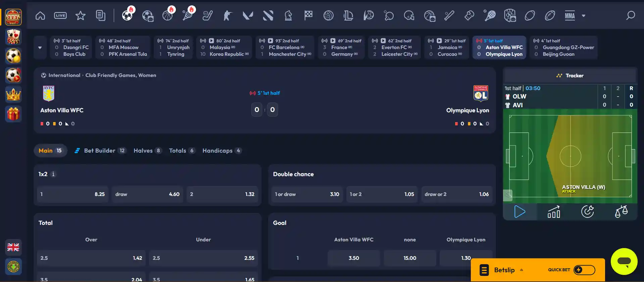Viewport: 644px width, 282px height.
Task: Select the Valorant esports icon
Action: coord(248,15)
